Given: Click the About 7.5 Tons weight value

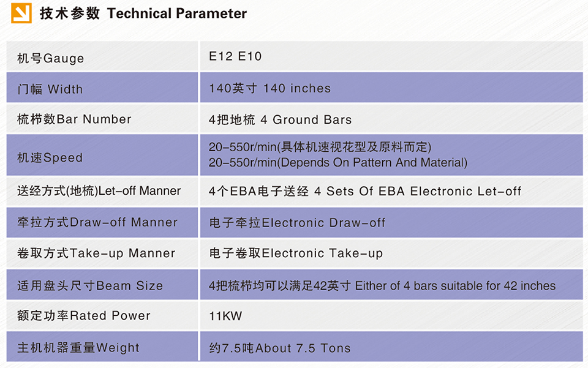Looking at the screenshot, I should click(x=280, y=348).
